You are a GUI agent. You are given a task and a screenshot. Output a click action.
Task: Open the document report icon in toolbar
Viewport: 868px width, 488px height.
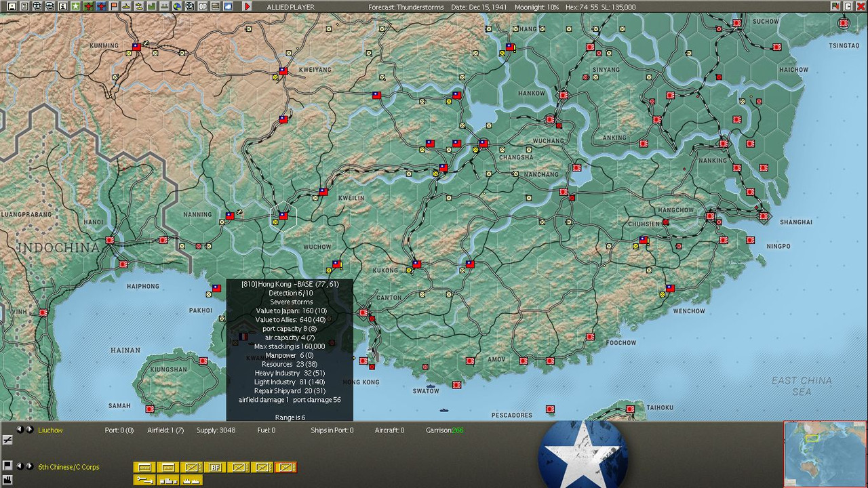coord(24,6)
